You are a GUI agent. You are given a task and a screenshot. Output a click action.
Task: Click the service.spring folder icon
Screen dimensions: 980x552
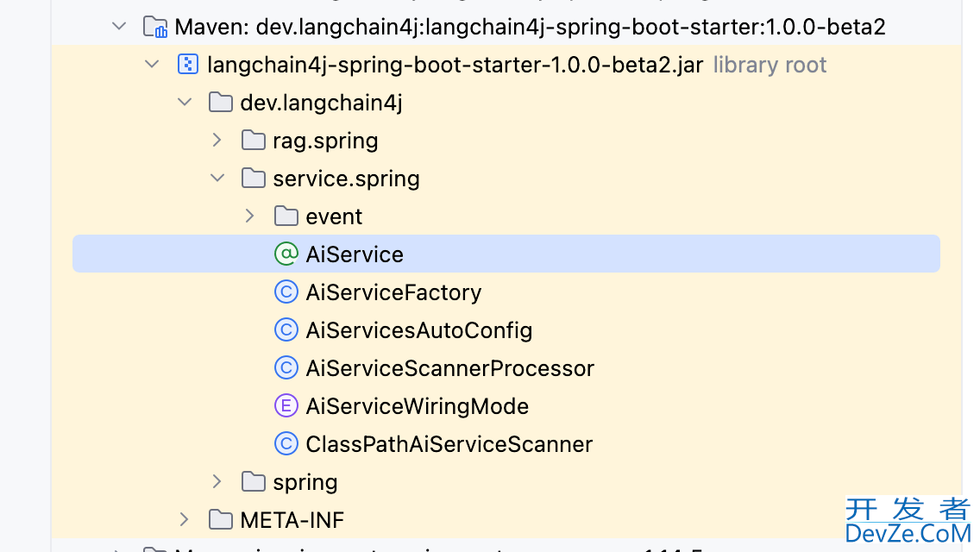coord(253,179)
